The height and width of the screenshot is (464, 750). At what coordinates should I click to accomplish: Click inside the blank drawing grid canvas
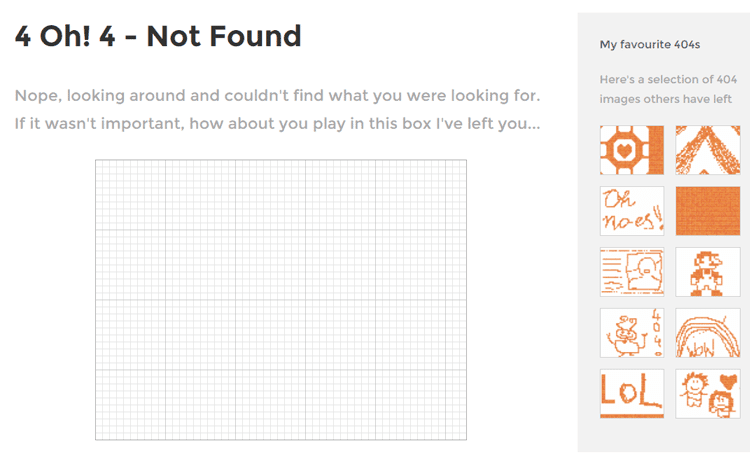[x=281, y=300]
